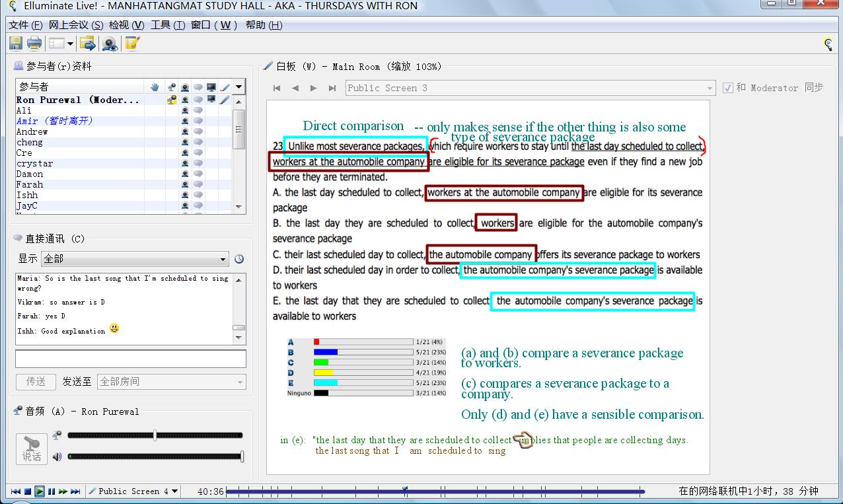
Task: Go to next whiteboard screen
Action: tap(314, 88)
